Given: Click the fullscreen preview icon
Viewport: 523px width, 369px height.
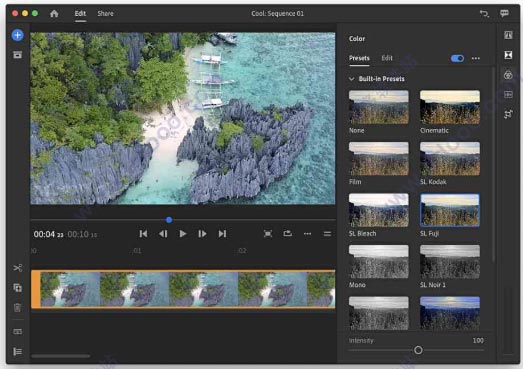Looking at the screenshot, I should [x=268, y=234].
